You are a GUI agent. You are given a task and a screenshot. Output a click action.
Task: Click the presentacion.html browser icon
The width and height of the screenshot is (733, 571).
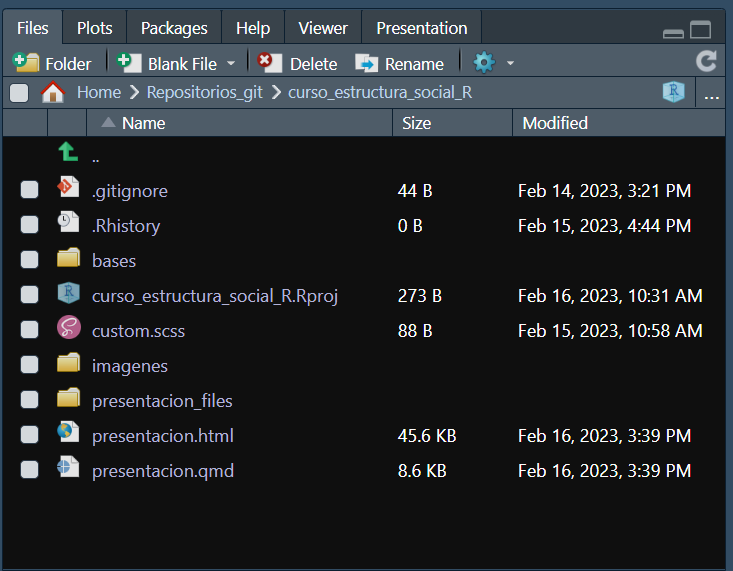click(68, 435)
